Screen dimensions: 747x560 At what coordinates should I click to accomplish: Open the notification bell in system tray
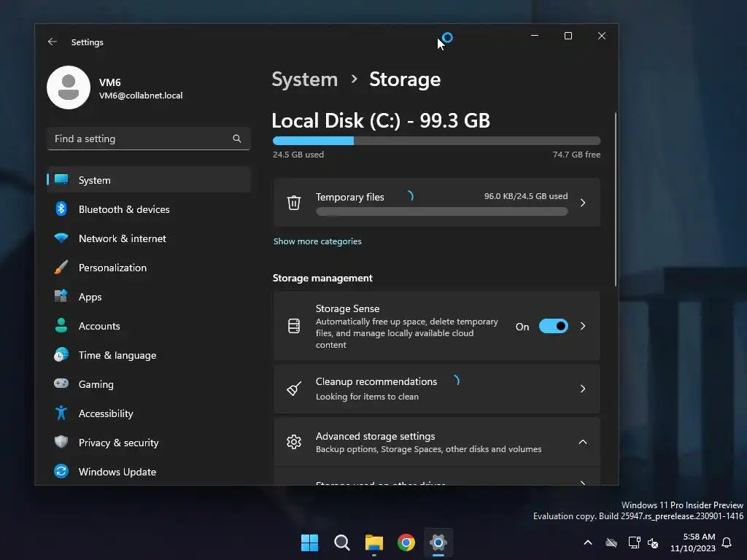click(x=727, y=542)
